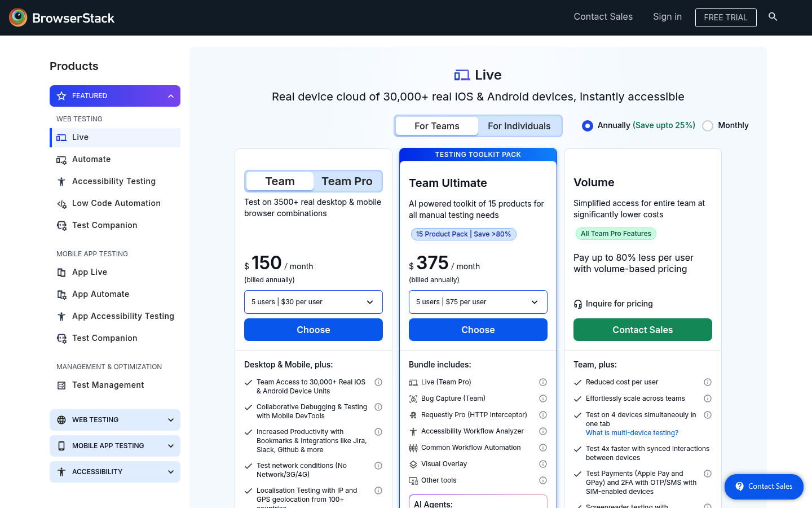
Task: Click the Bug Capture icon in bundle list
Action: coord(413,399)
